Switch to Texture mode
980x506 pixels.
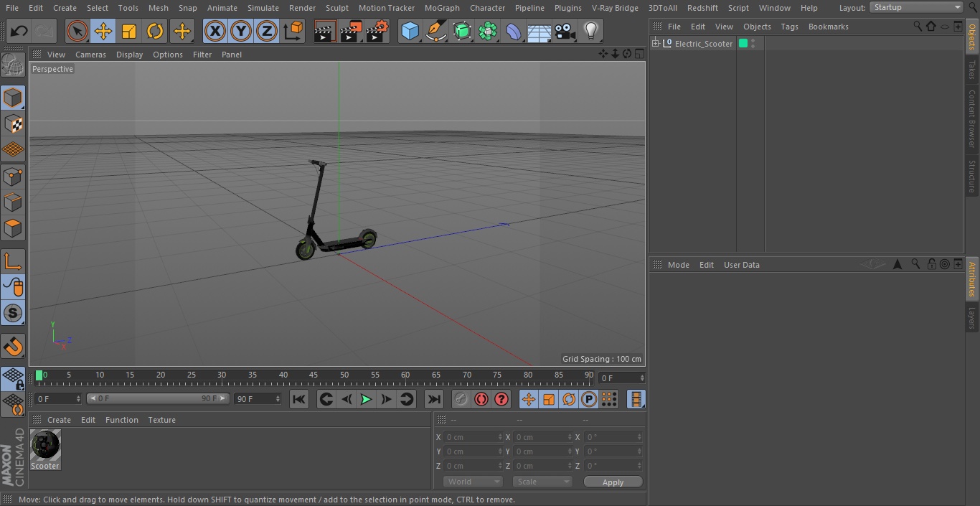[13, 123]
